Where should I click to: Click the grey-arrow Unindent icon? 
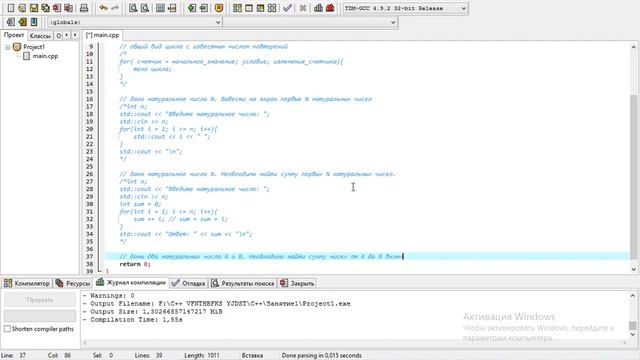tap(203, 8)
